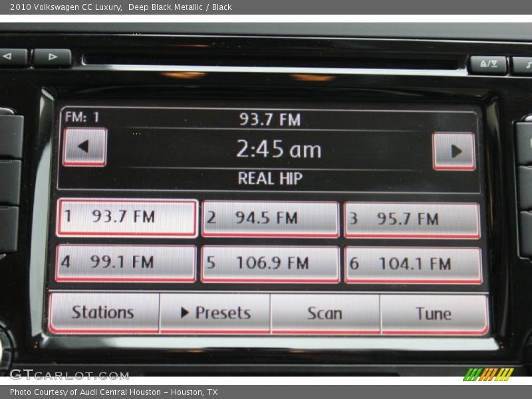Select preset 4 99.1 FM
Screen dimensions: 532x399
pyautogui.click(x=126, y=263)
